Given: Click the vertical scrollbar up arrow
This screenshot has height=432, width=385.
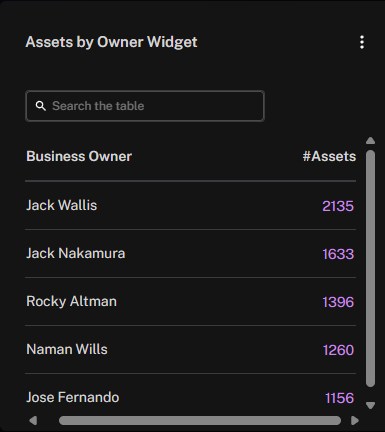Looking at the screenshot, I should (x=370, y=141).
